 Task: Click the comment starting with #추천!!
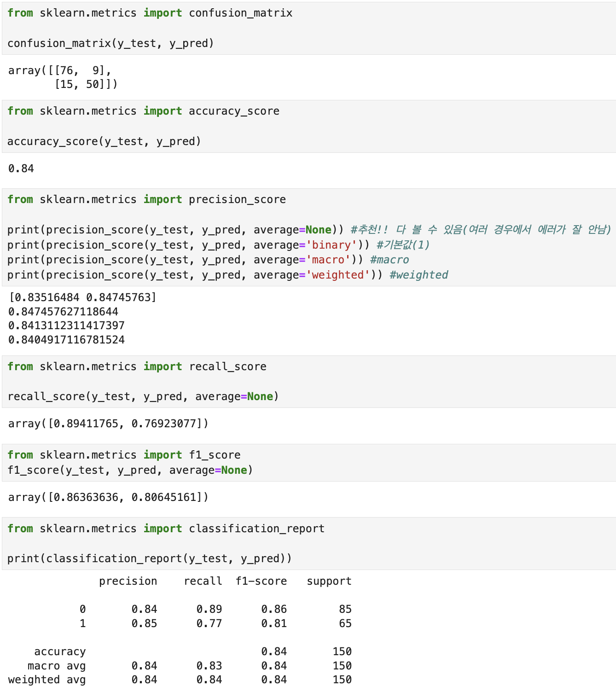coord(481,230)
